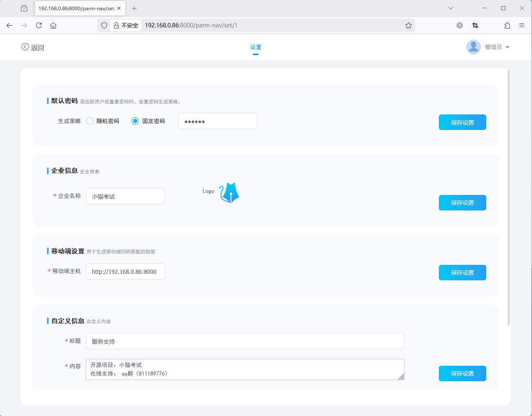Click the 小猫考试 cat logo image

tap(229, 192)
